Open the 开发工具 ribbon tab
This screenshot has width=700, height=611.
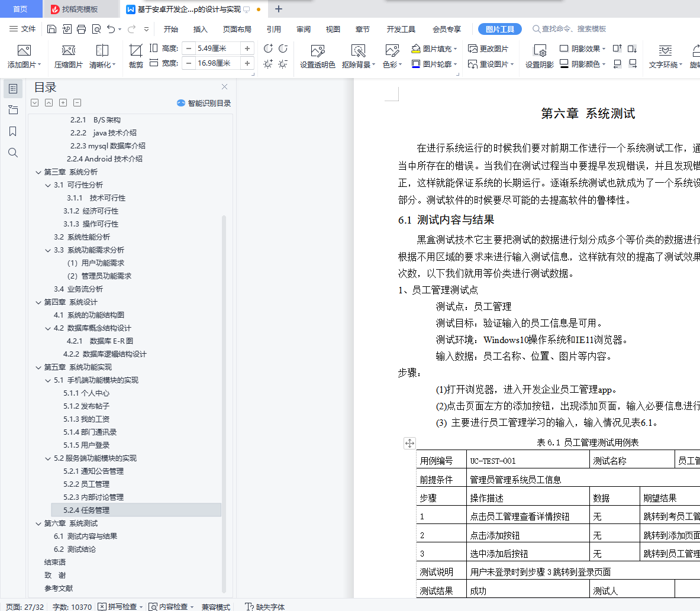pos(401,29)
